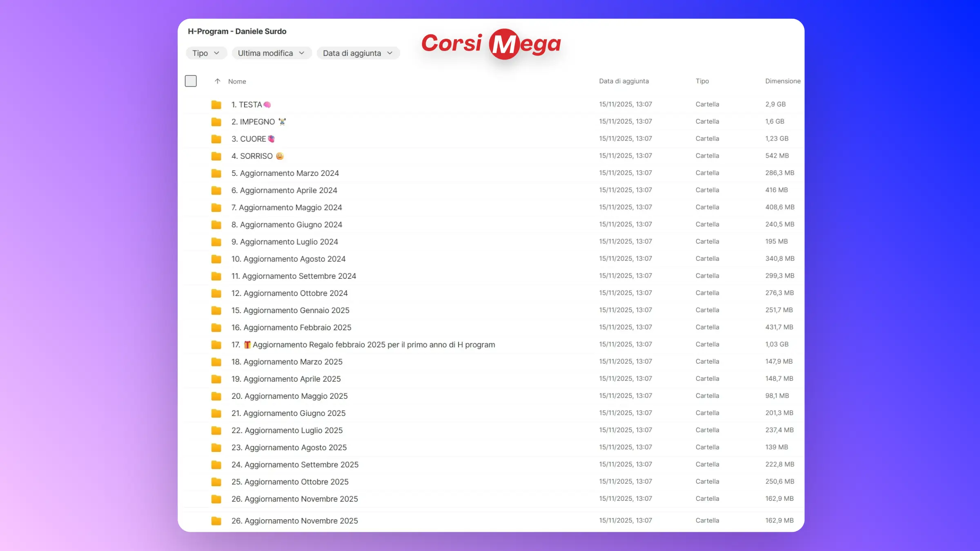Click folder icon for 17. Aggiornamento Regalo
This screenshot has height=551, width=980.
[x=216, y=345]
